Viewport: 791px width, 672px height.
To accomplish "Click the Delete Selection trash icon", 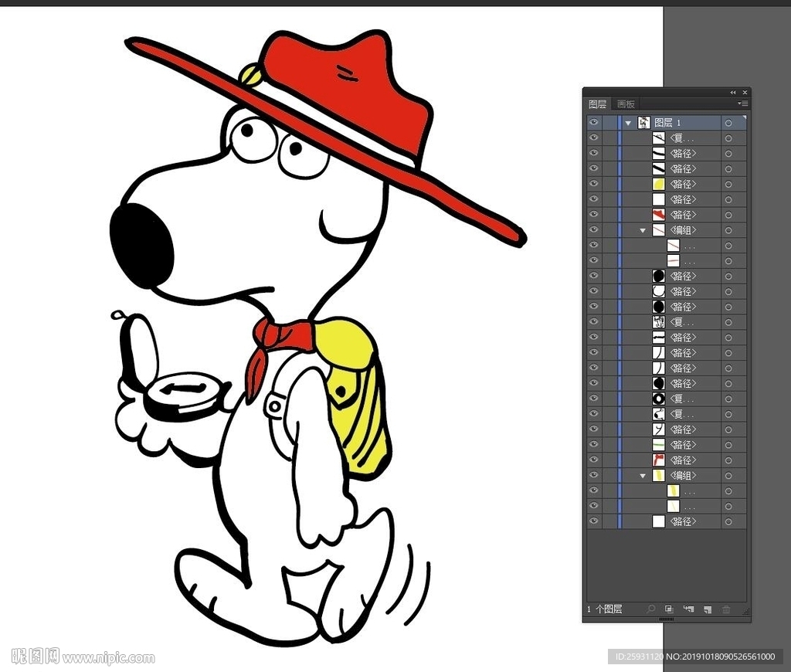I will click(726, 609).
